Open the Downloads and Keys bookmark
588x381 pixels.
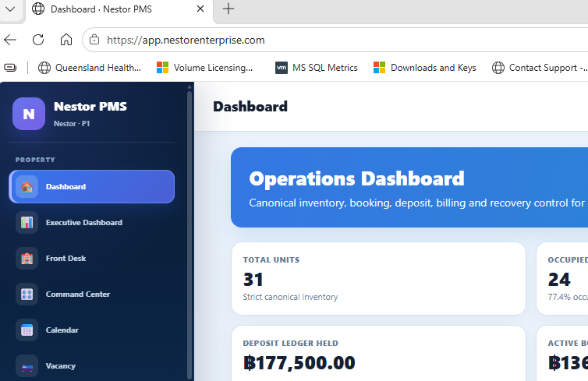[x=425, y=68]
